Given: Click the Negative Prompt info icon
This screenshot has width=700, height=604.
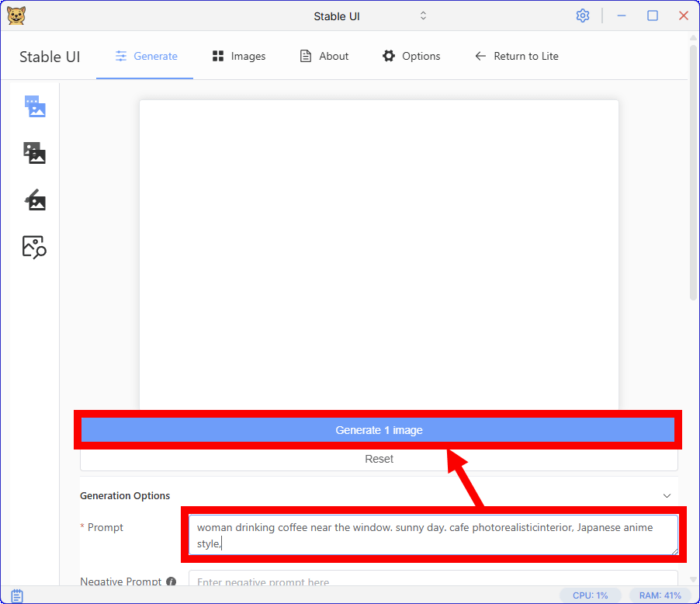Looking at the screenshot, I should pos(171,581).
